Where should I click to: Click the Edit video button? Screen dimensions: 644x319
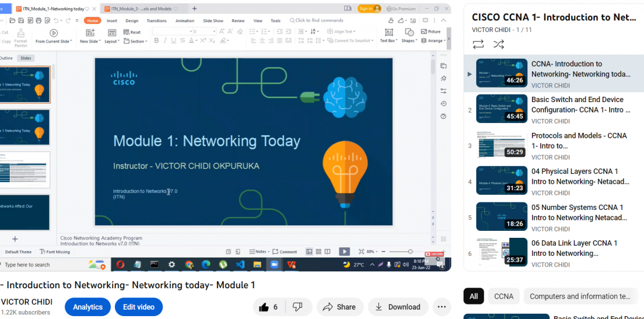(x=139, y=307)
